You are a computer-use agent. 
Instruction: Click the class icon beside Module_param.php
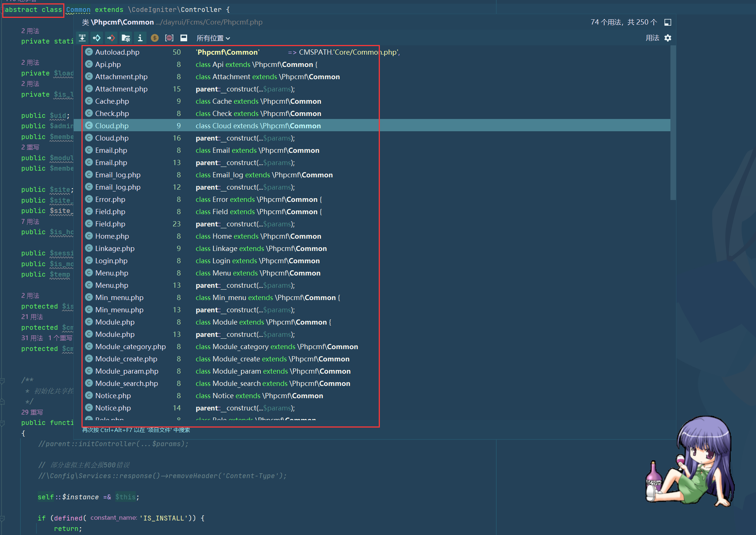89,371
